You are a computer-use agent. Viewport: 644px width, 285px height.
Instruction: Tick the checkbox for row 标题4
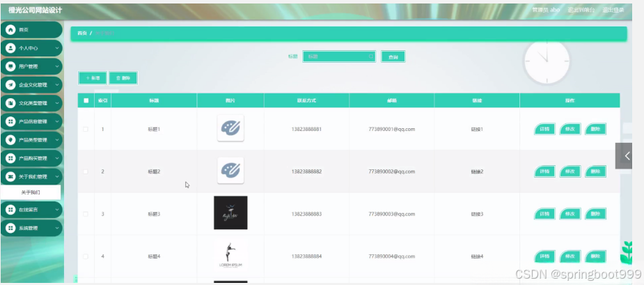[86, 256]
